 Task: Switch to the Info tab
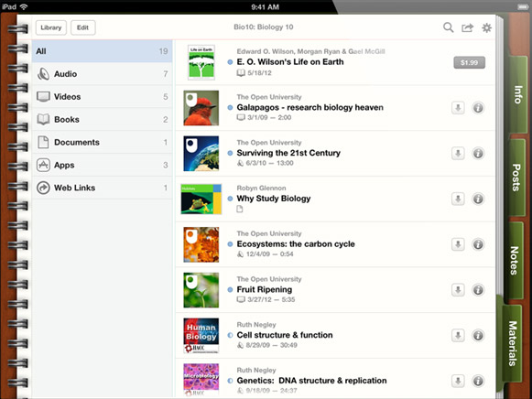click(517, 94)
